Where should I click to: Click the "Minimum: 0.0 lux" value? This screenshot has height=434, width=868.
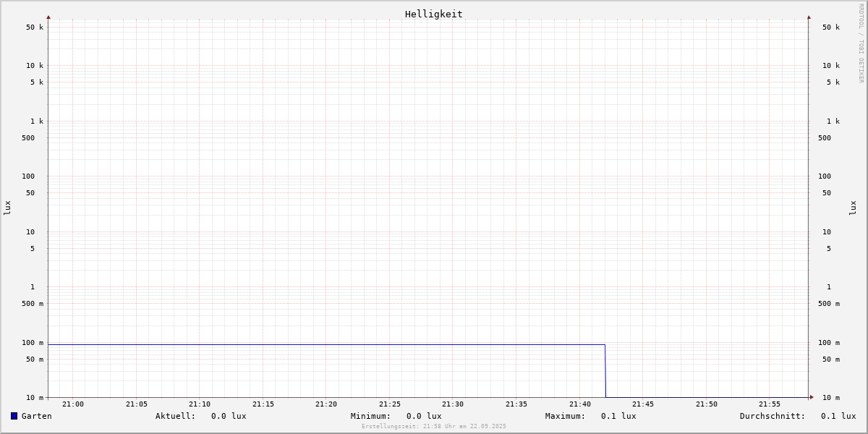coord(396,416)
